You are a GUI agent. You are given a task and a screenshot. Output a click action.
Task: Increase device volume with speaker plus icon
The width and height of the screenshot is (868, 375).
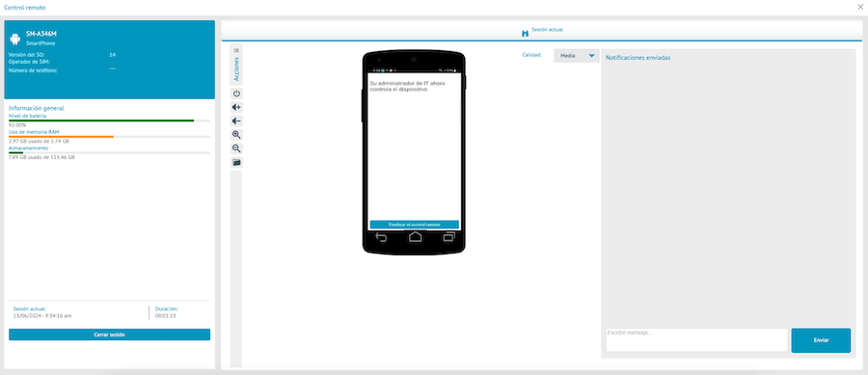click(236, 107)
